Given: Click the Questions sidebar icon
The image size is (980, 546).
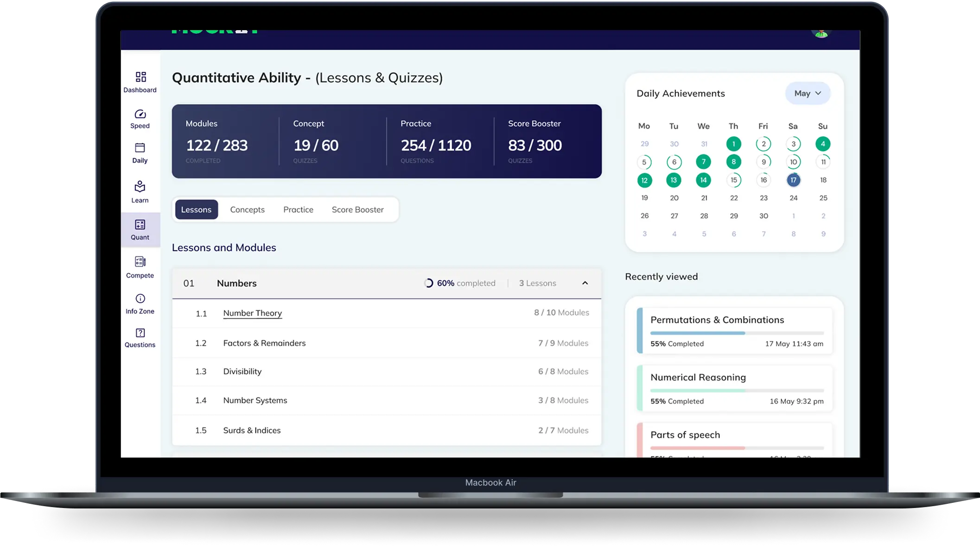Looking at the screenshot, I should pos(140,333).
